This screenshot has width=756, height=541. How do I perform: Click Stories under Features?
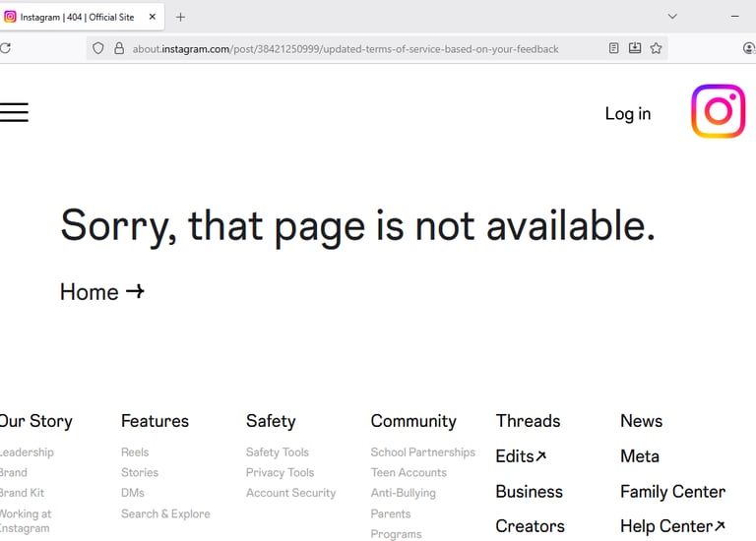[x=140, y=472]
